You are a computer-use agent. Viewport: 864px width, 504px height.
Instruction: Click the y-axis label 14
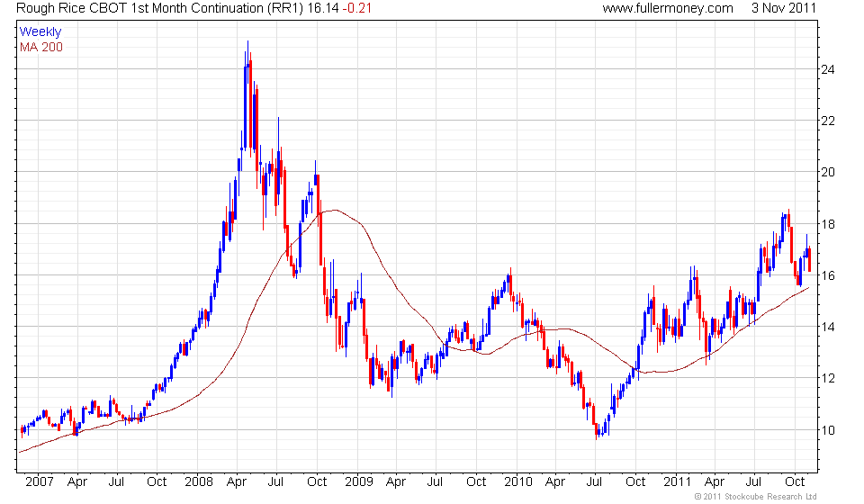click(x=828, y=327)
